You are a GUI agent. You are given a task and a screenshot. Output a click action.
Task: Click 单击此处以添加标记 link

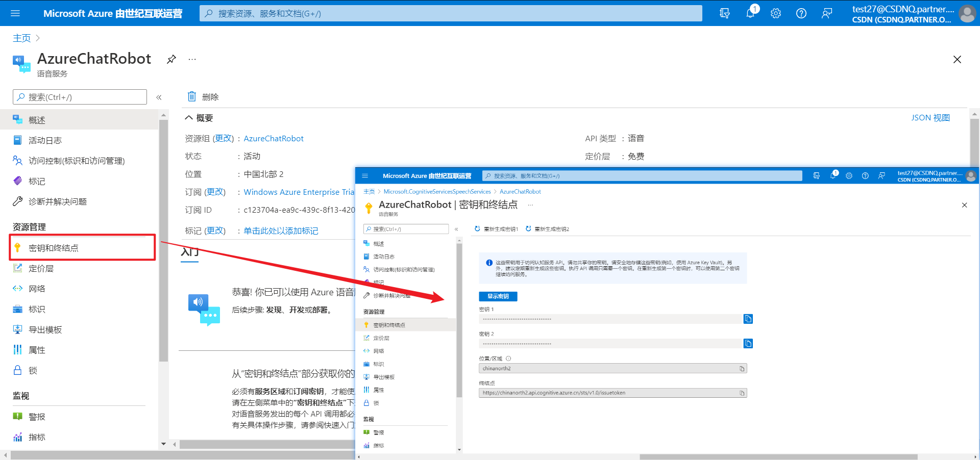tap(281, 231)
